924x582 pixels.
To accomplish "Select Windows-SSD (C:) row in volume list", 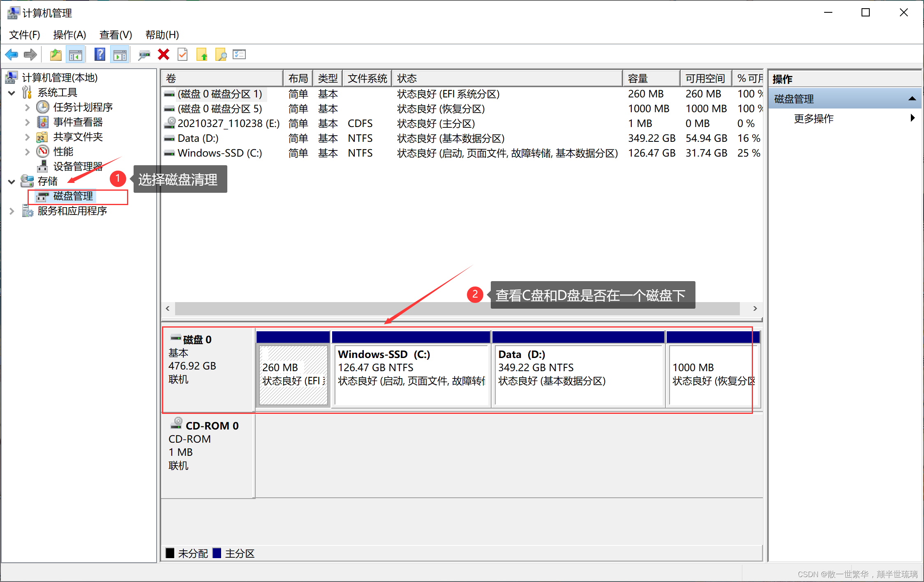I will click(x=462, y=153).
